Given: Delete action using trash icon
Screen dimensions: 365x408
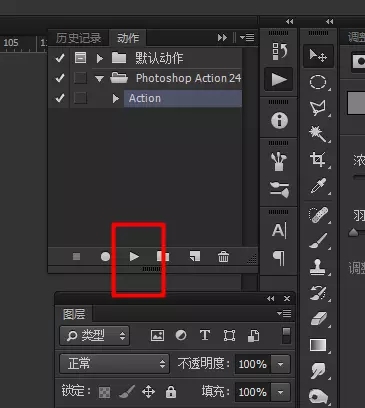Looking at the screenshot, I should coord(223,257).
